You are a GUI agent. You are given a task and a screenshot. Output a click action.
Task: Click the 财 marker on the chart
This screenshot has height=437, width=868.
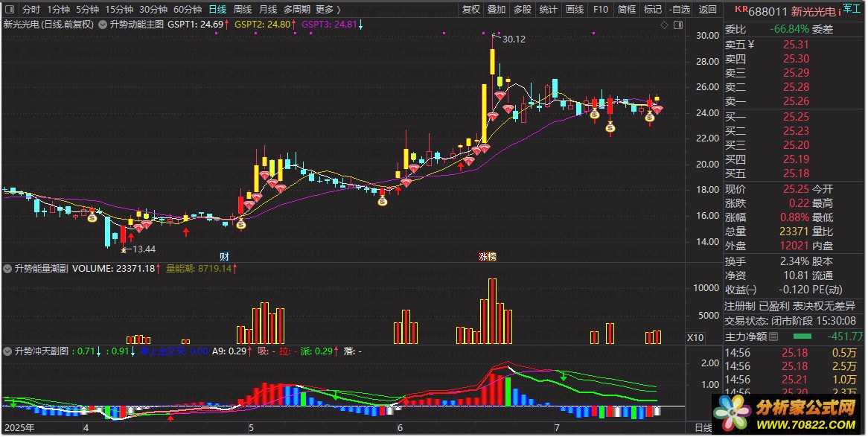tap(224, 256)
